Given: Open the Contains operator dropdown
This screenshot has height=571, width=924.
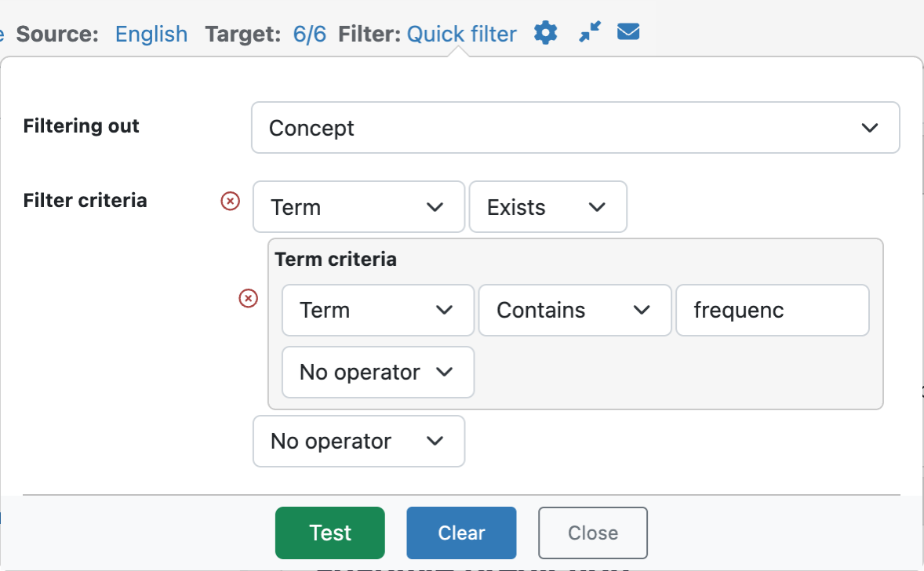Looking at the screenshot, I should 575,311.
